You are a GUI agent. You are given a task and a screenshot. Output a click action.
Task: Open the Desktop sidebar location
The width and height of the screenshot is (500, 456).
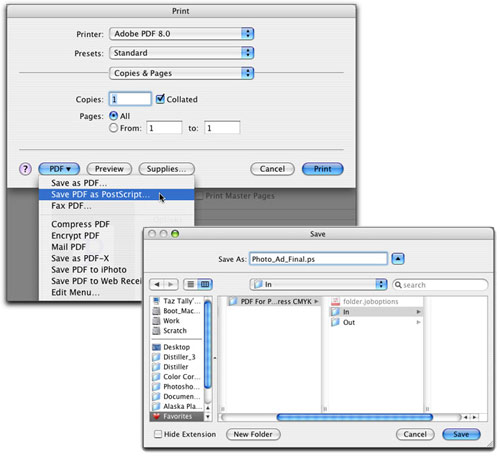tap(177, 347)
